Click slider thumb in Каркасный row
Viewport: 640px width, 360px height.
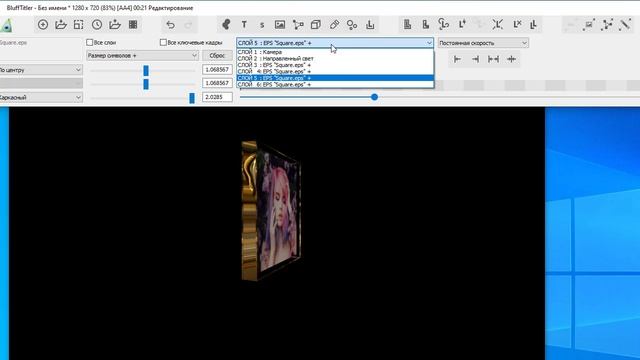point(192,98)
